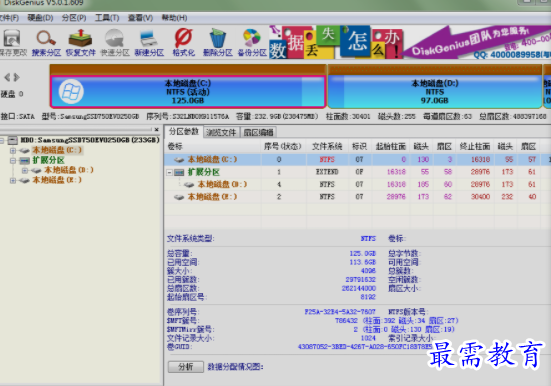Viewport: 551px width, 386px height.
Task: Select 本地磁盘 (D:) in the left tree
Action: [x=69, y=170]
